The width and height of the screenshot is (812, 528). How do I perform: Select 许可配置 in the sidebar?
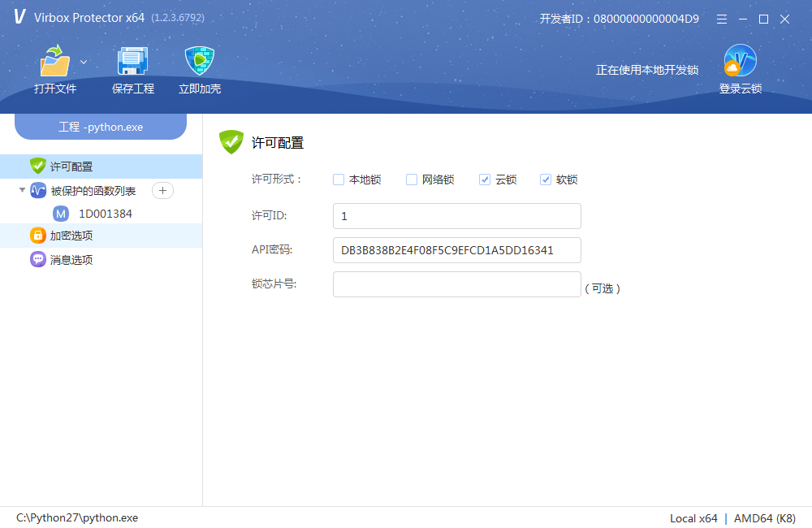tap(101, 167)
